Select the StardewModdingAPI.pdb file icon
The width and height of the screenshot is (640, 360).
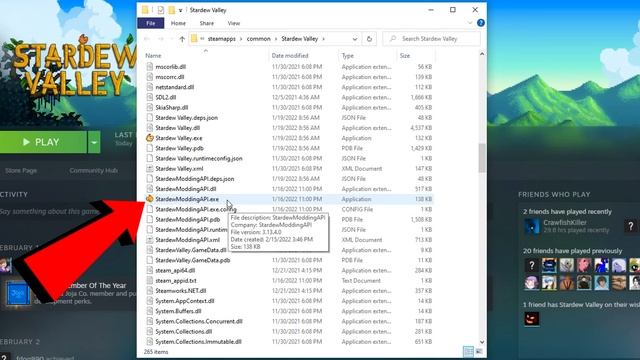click(150, 220)
